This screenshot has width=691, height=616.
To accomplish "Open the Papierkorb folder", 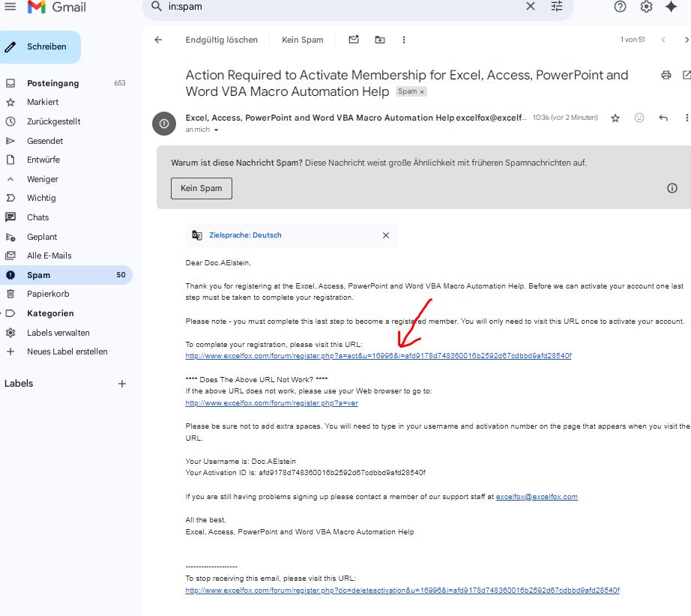I will (x=48, y=294).
